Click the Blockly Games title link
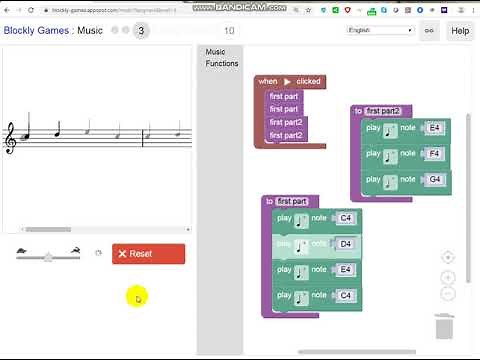The height and width of the screenshot is (360, 480). click(36, 30)
